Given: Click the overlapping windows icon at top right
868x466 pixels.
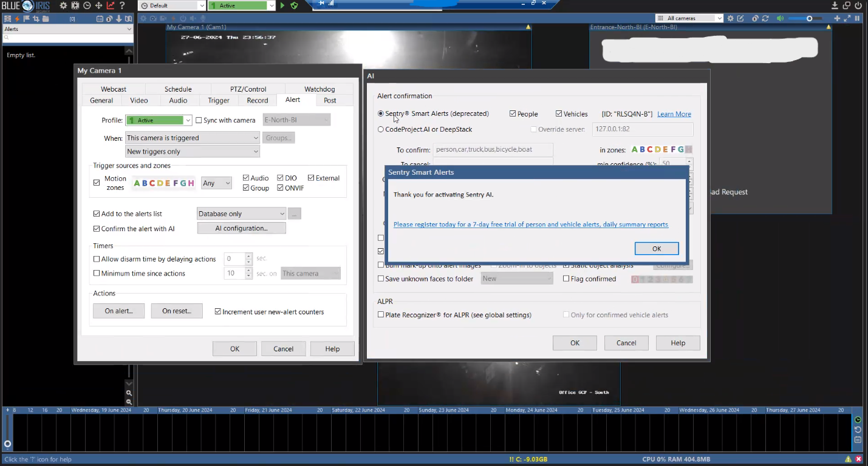Looking at the screenshot, I should [846, 5].
